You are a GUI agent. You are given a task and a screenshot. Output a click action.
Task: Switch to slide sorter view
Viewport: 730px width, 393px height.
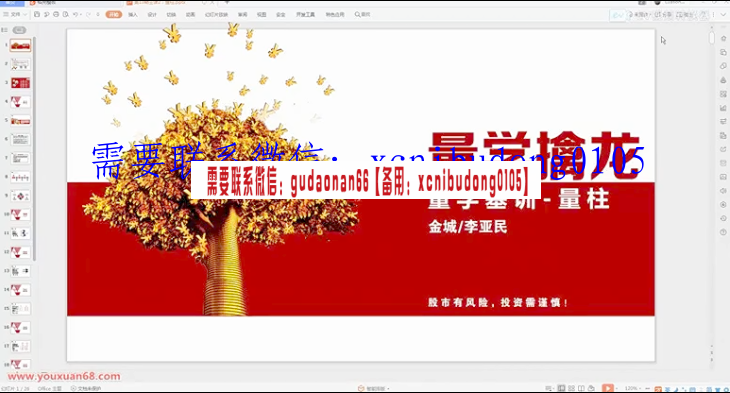571,388
